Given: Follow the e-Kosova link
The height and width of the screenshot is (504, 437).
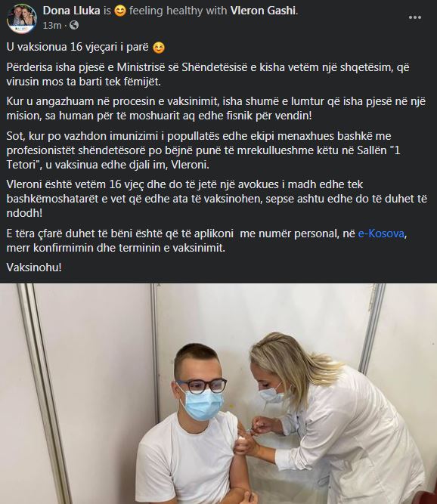Looking at the screenshot, I should [x=381, y=233].
